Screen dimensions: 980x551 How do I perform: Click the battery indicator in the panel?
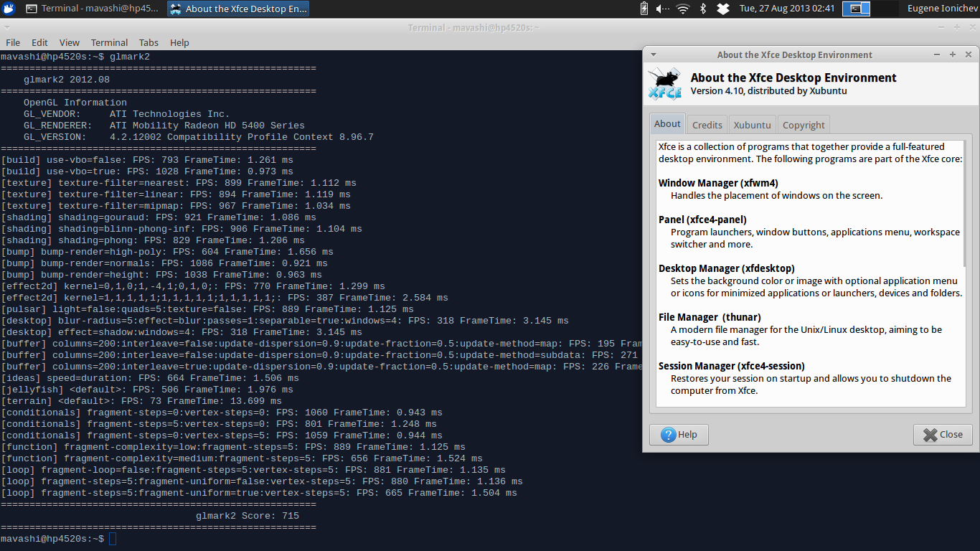point(644,9)
